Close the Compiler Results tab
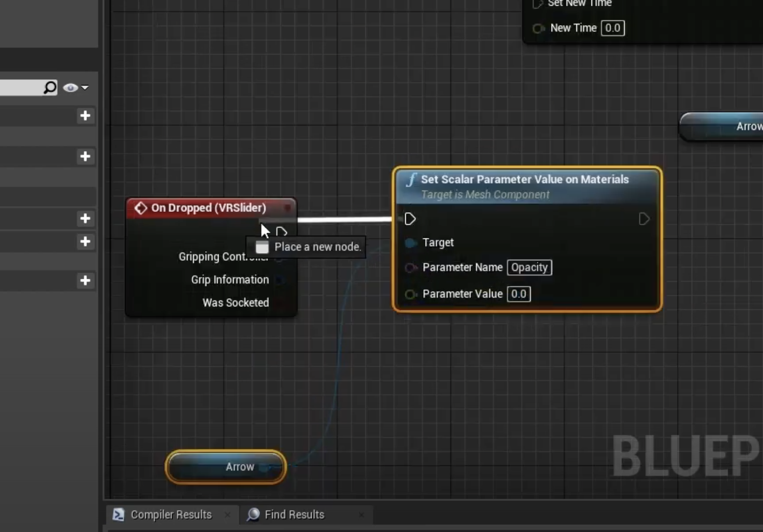 tap(228, 514)
